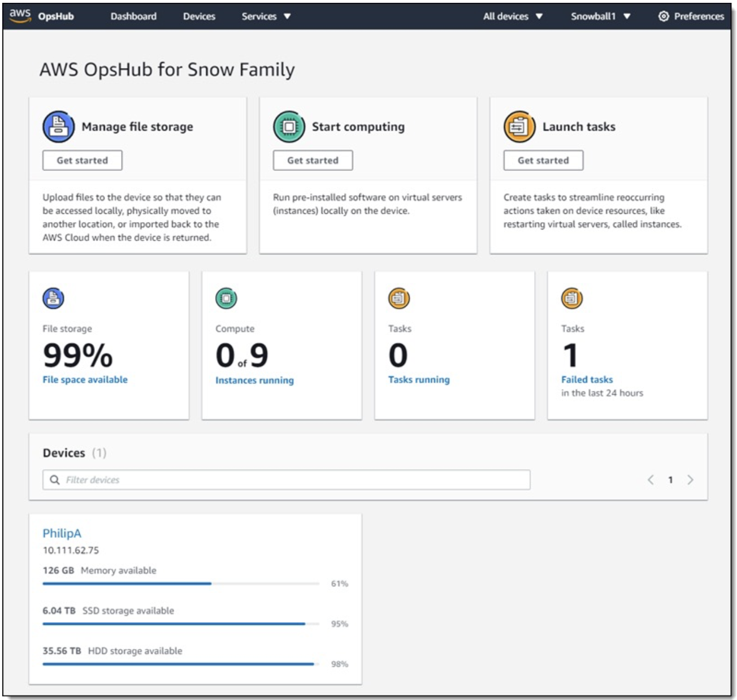Focus the Filter devices search field
The image size is (737, 700).
[x=287, y=479]
